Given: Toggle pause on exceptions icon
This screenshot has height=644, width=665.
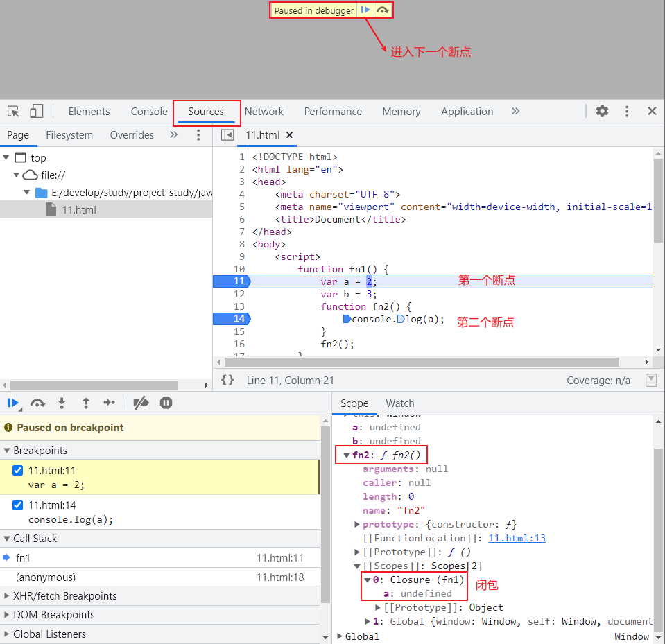Looking at the screenshot, I should 166,403.
